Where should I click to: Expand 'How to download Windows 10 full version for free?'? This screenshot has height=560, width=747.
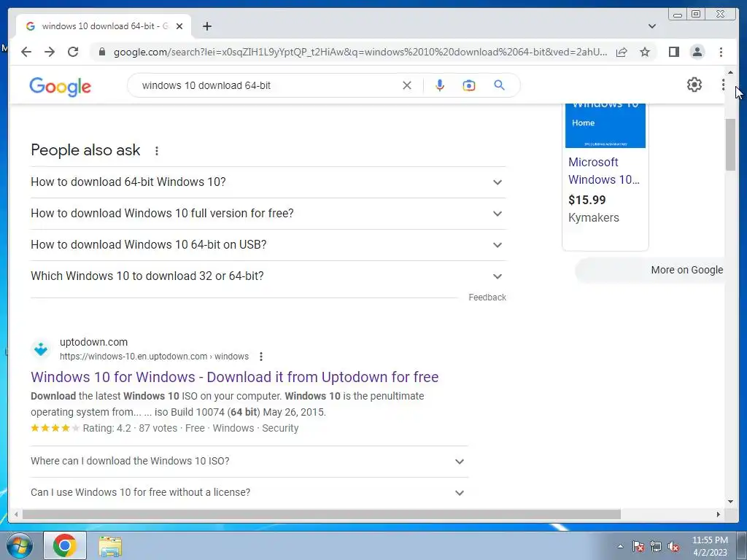tap(268, 214)
